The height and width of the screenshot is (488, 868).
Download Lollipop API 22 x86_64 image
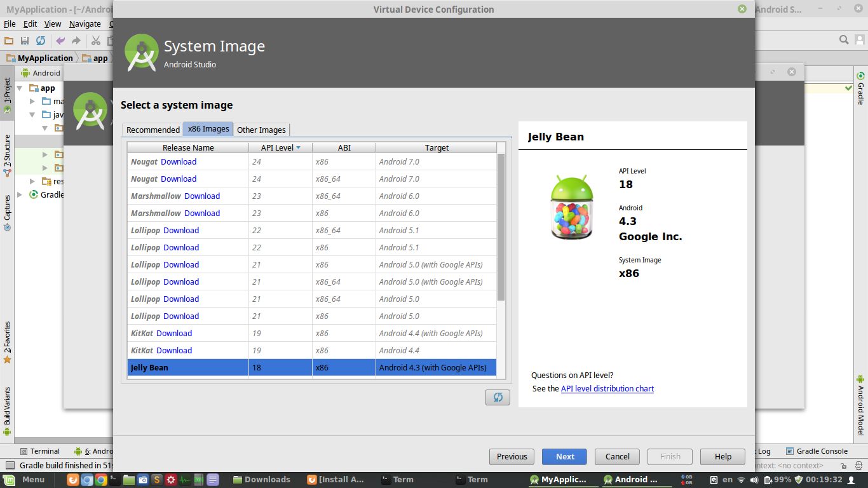pyautogui.click(x=181, y=230)
